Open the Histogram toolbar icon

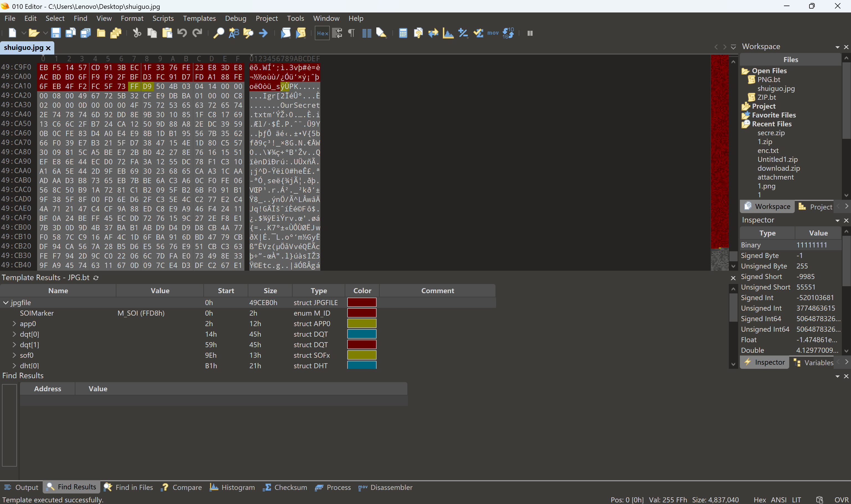coord(448,33)
